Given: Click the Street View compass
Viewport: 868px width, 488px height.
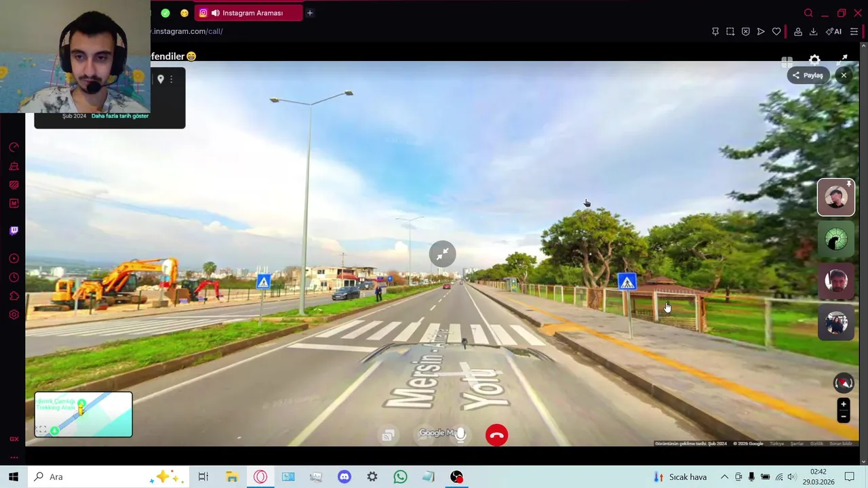Looking at the screenshot, I should click(x=844, y=383).
